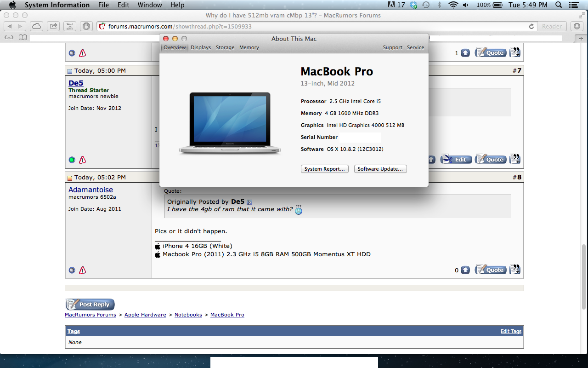
Task: Multi-quote post #7
Action: click(515, 159)
